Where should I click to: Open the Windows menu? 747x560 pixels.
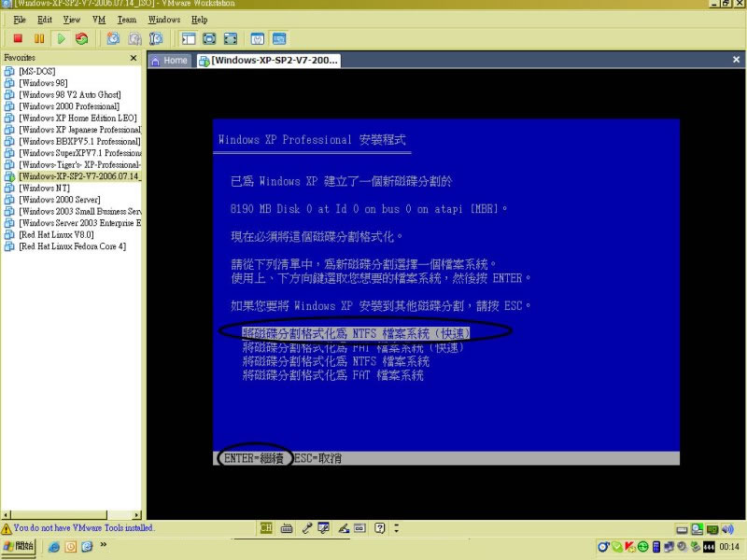click(x=164, y=20)
